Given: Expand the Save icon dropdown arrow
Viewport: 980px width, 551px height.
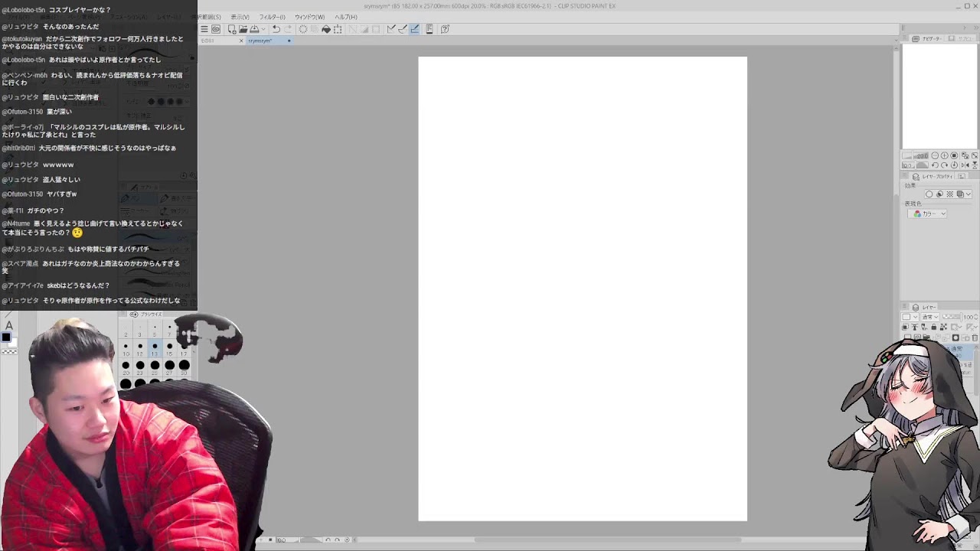Looking at the screenshot, I should (x=263, y=29).
